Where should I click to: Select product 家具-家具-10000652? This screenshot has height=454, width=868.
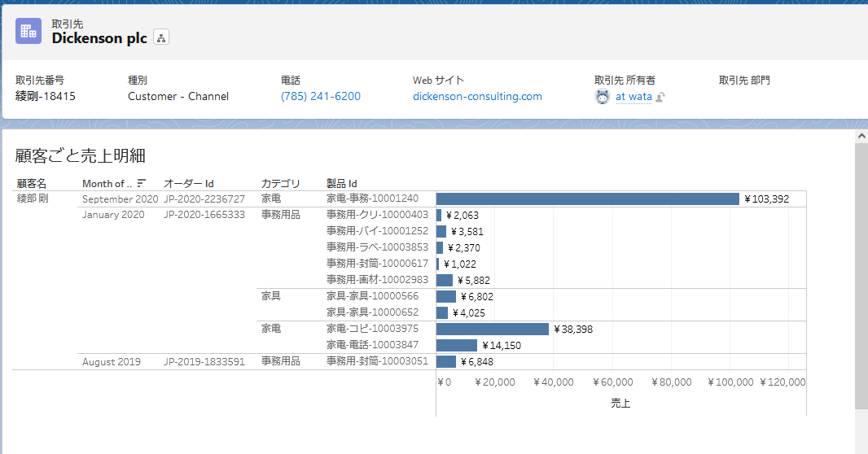[x=373, y=312]
